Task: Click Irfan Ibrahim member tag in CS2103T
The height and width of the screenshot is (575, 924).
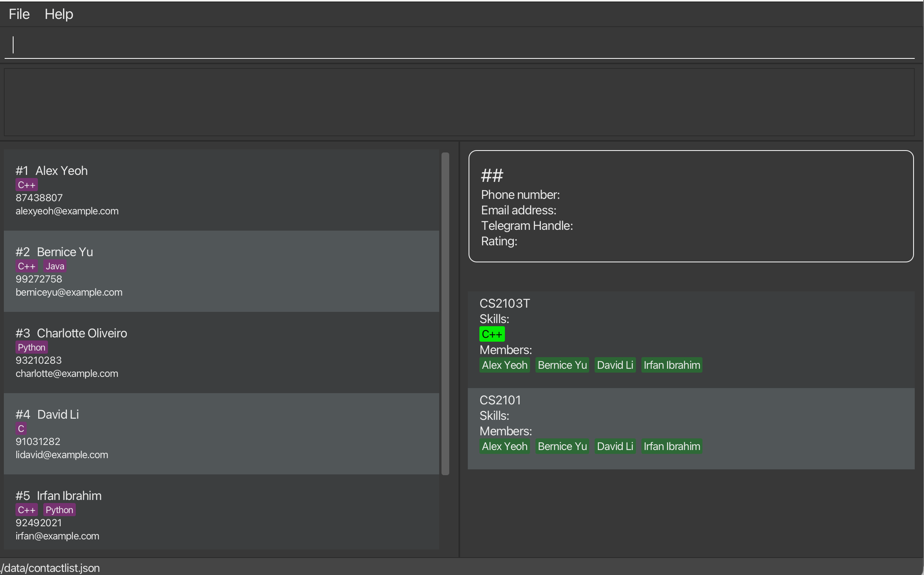Action: 672,365
